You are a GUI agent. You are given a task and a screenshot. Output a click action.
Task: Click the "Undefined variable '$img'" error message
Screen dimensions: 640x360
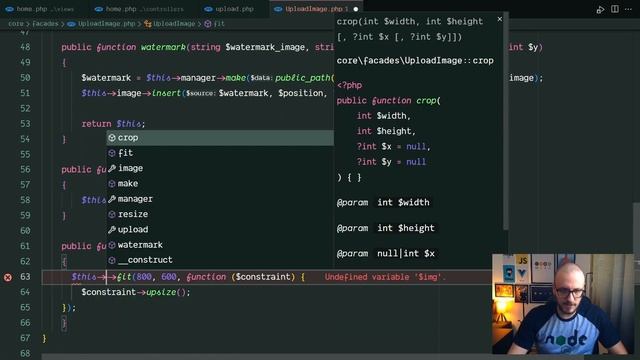pyautogui.click(x=385, y=277)
